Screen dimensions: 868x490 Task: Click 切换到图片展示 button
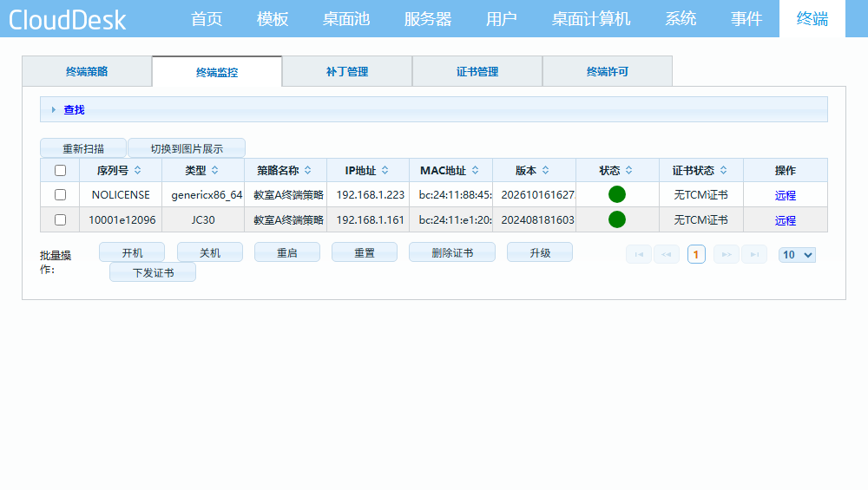pyautogui.click(x=187, y=148)
